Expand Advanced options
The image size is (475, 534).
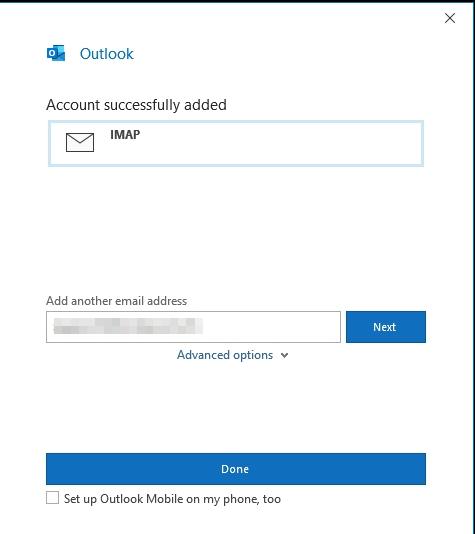233,355
